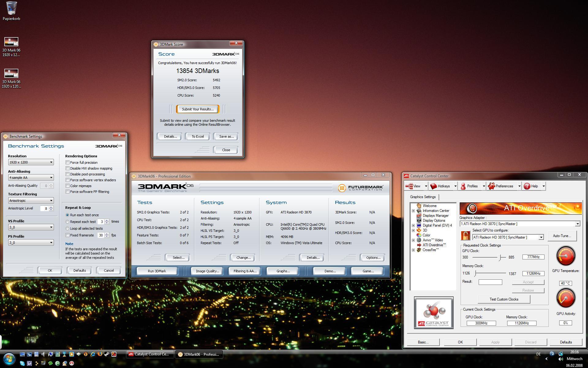Click Show Desktop in quick launch
The width and height of the screenshot is (588, 368).
22,354
